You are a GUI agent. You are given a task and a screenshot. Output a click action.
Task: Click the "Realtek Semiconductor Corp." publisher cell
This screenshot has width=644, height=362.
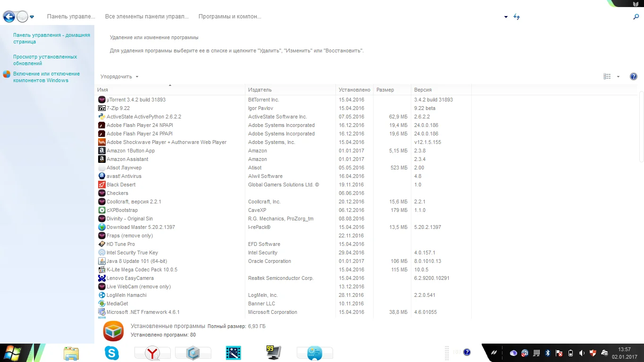pyautogui.click(x=281, y=278)
